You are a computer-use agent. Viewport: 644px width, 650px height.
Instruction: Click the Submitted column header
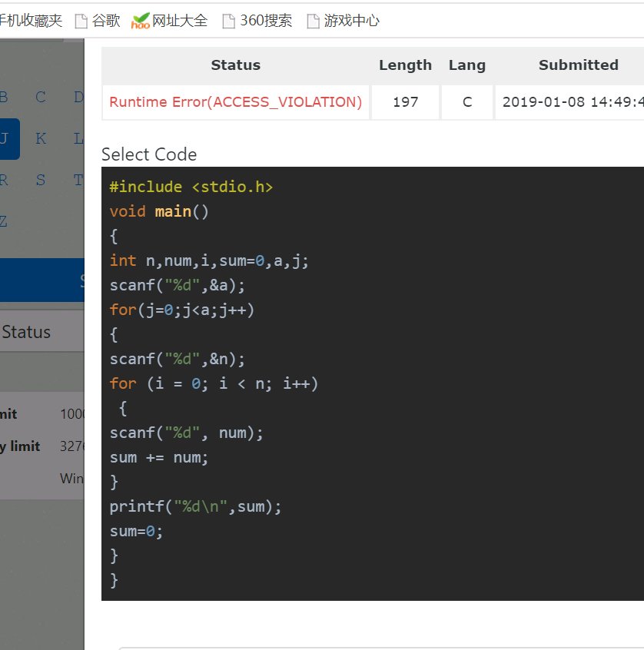coord(579,65)
